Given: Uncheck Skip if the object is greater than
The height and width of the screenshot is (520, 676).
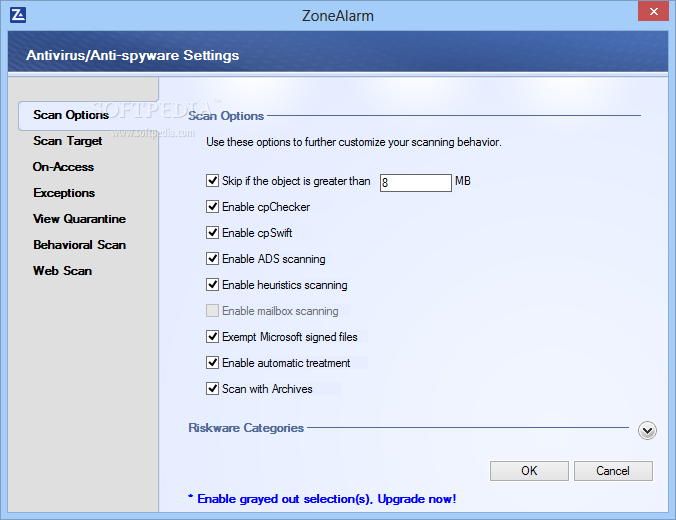Looking at the screenshot, I should [212, 180].
